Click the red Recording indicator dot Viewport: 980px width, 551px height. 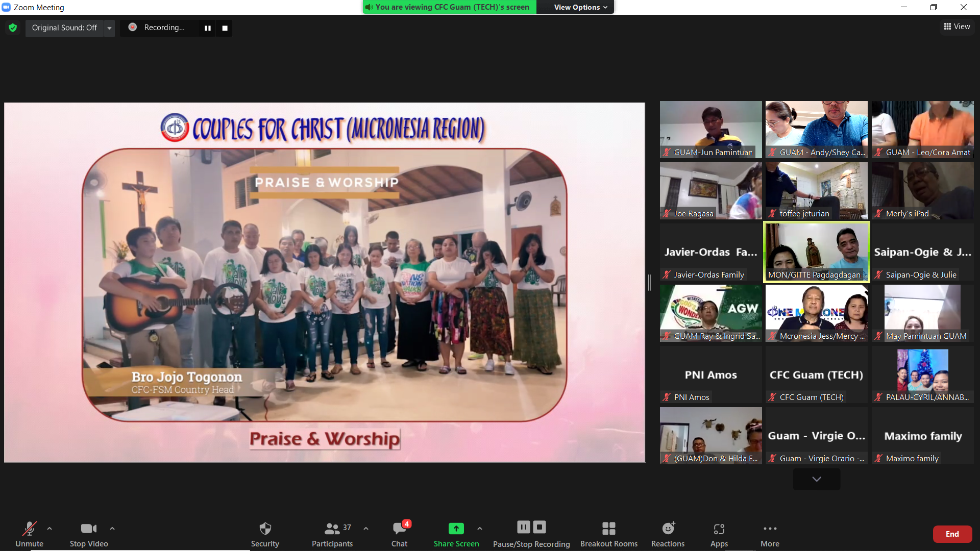pyautogui.click(x=132, y=27)
